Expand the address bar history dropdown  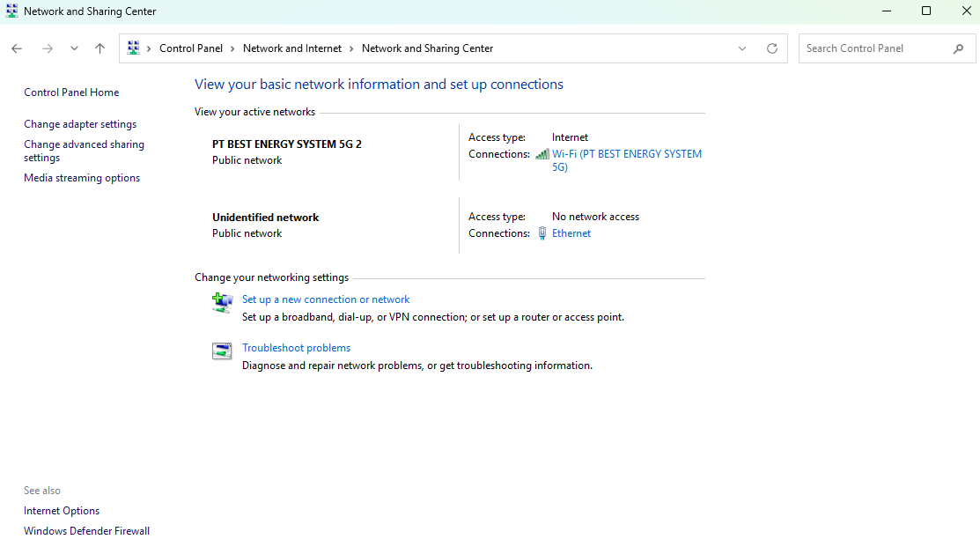coord(742,48)
